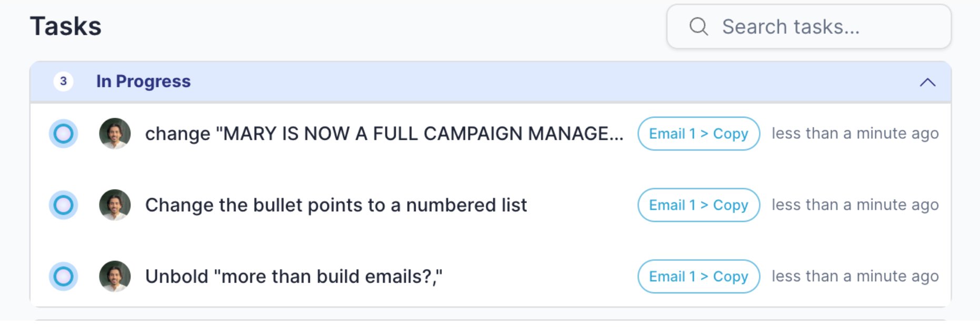
Task: Toggle status circle for MARY campaign task
Action: [x=63, y=134]
